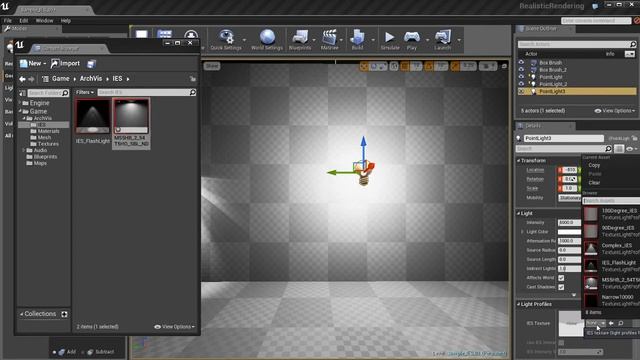Toggle visibility of Box Brush_2 actor
The height and width of the screenshot is (360, 640).
coord(521,70)
